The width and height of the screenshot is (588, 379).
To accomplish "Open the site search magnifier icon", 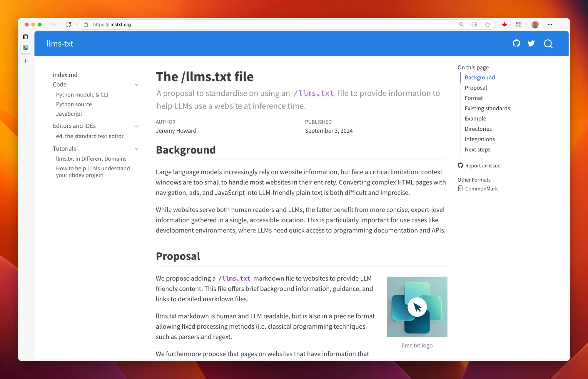I will pyautogui.click(x=548, y=44).
